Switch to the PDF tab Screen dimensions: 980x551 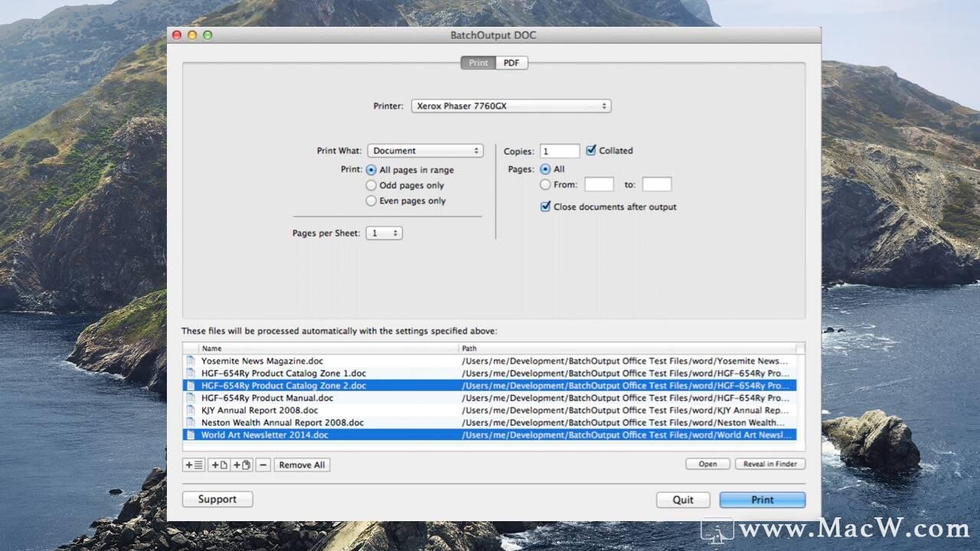(511, 63)
